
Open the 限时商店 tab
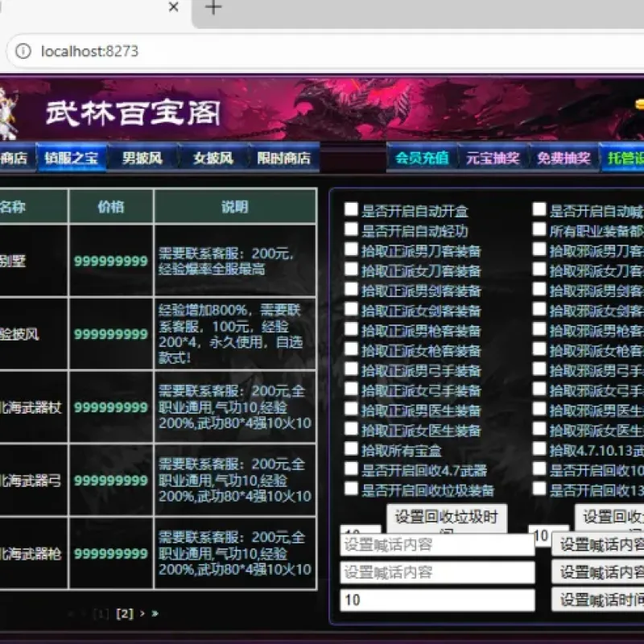point(284,158)
